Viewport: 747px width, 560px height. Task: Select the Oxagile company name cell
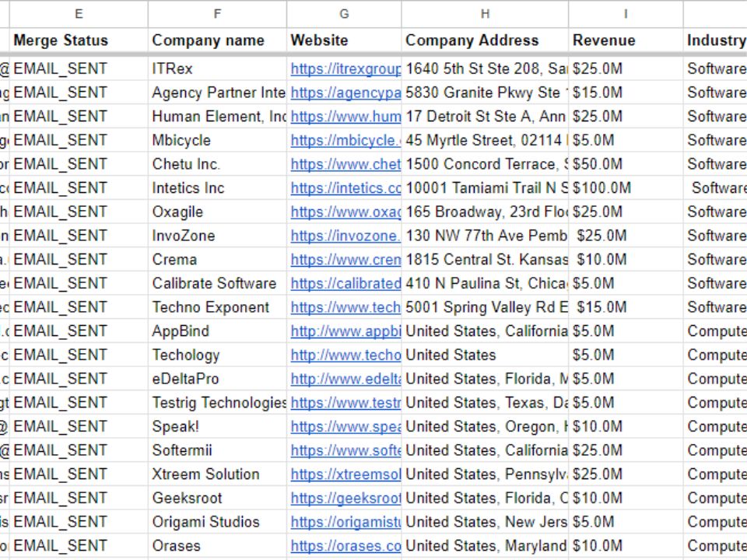click(x=217, y=212)
